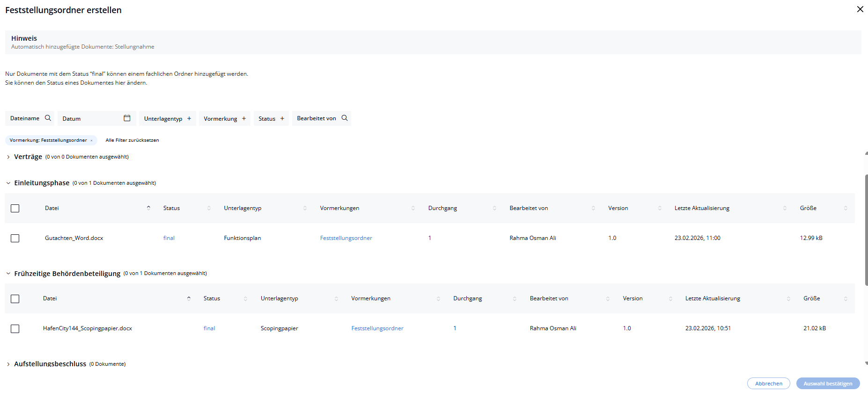Click the plus icon next to Unterlagentyp
Screen dimensions: 868x399
click(189, 119)
